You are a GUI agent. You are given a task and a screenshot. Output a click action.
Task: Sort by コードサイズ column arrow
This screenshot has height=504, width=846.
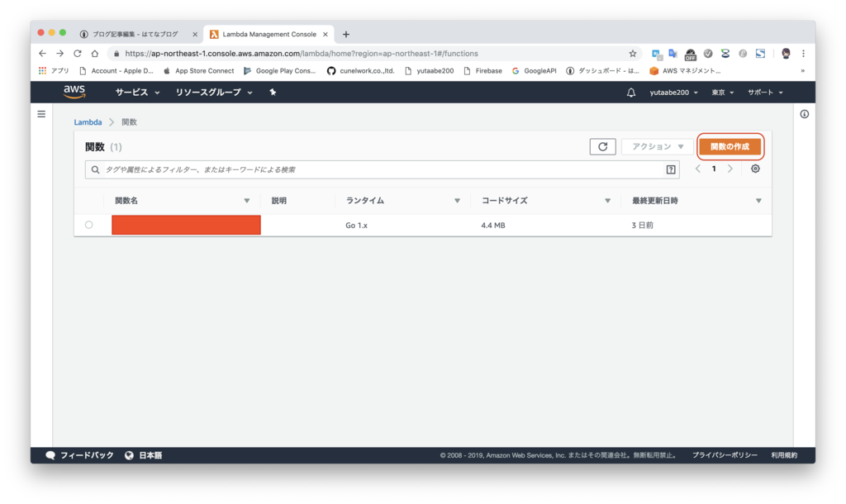tap(607, 201)
